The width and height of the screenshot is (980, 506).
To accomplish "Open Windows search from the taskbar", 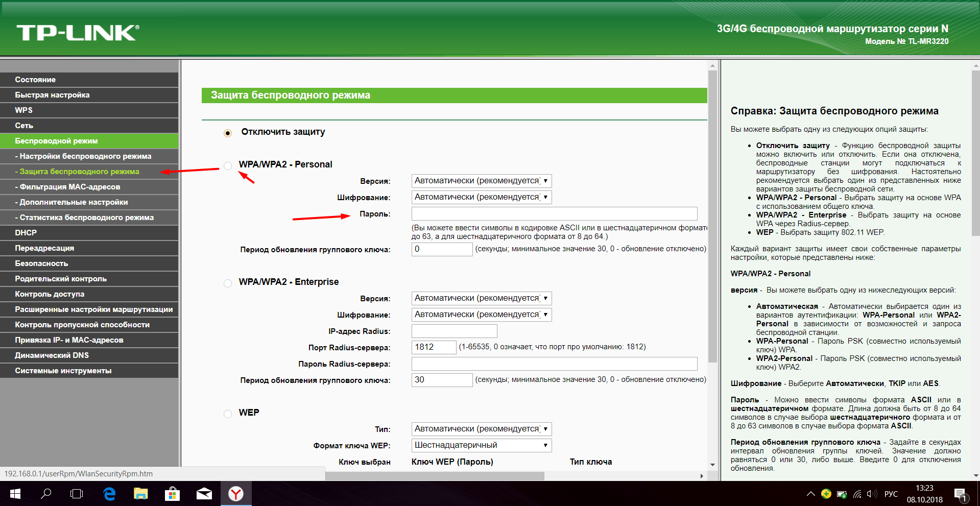I will pos(46,494).
